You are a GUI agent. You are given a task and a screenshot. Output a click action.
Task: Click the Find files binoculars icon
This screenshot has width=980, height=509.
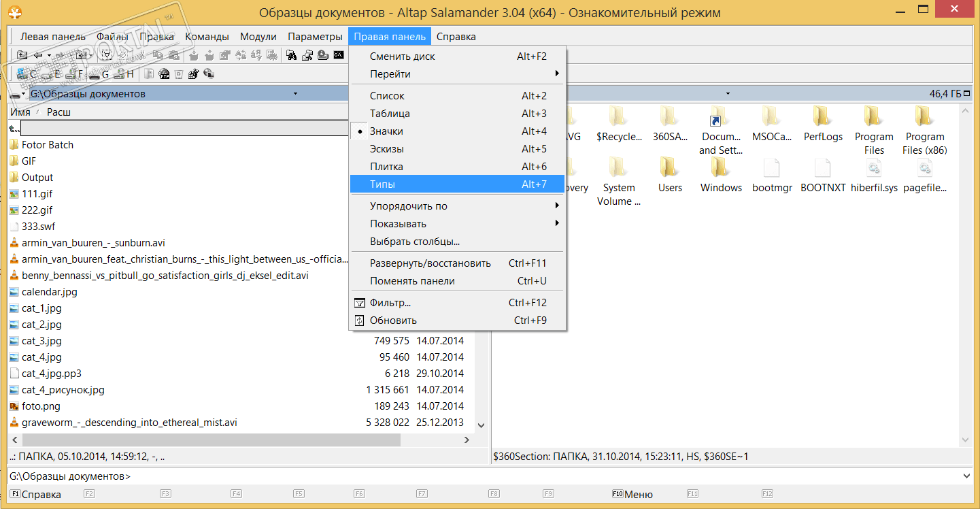(291, 55)
